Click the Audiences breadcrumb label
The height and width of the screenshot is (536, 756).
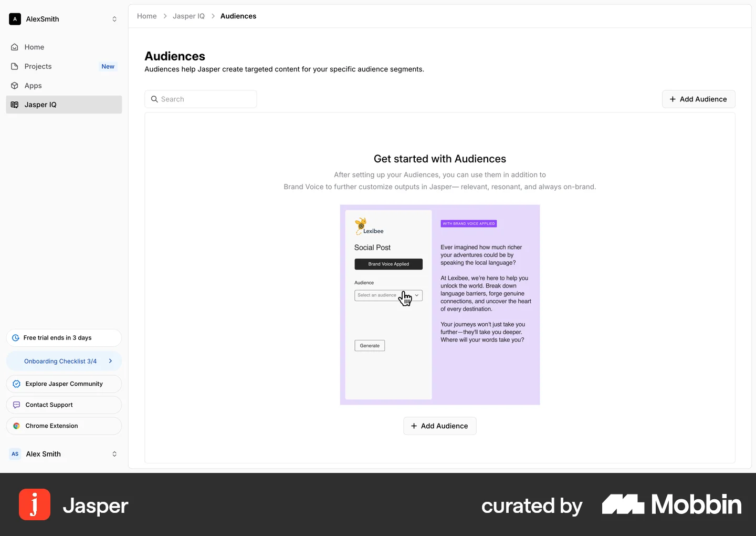[238, 16]
